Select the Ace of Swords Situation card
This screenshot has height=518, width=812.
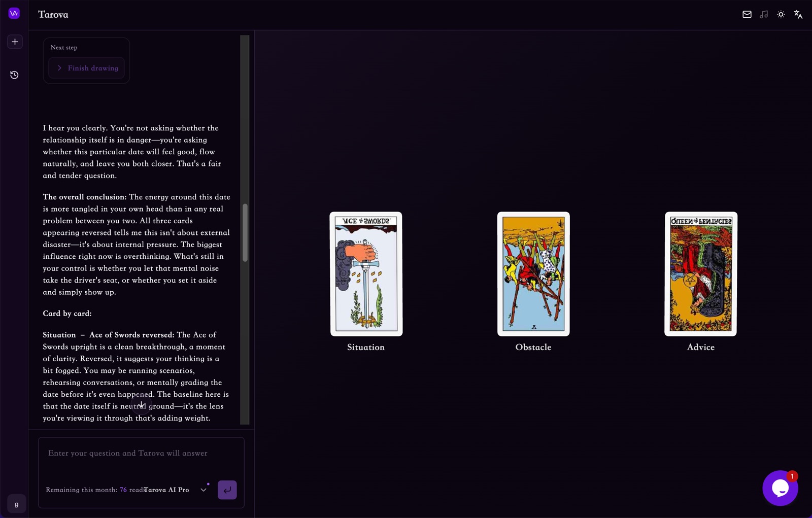366,274
